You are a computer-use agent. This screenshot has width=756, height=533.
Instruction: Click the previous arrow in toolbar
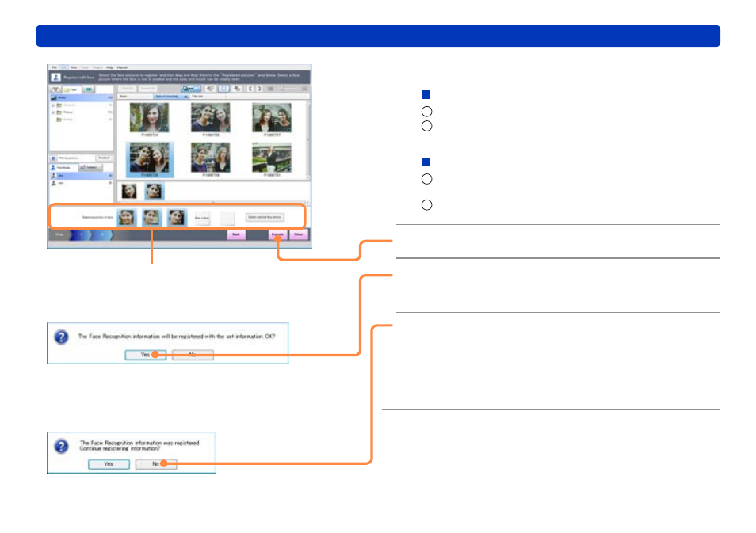250,89
